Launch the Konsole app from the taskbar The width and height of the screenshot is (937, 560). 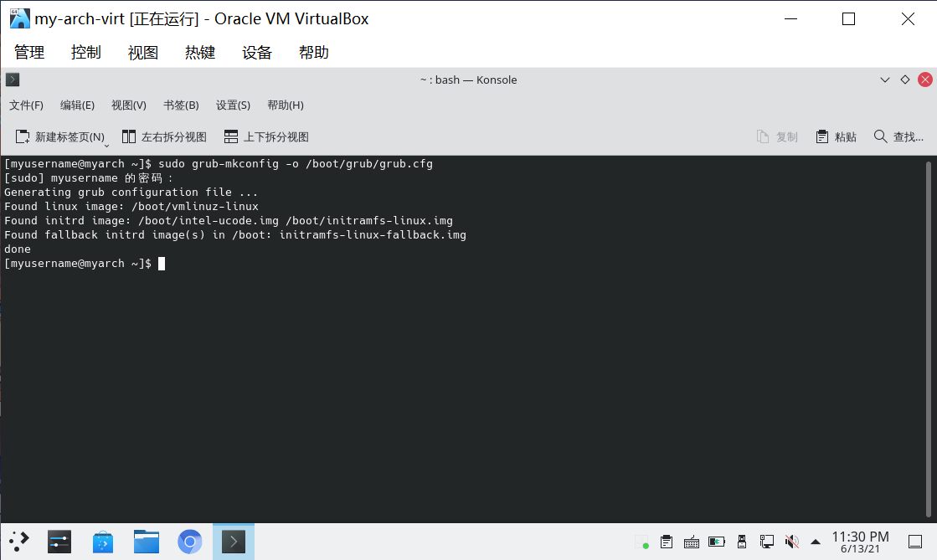pos(233,542)
